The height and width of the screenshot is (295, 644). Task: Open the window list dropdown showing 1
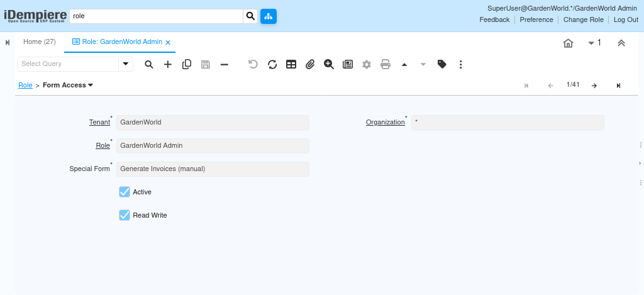595,43
